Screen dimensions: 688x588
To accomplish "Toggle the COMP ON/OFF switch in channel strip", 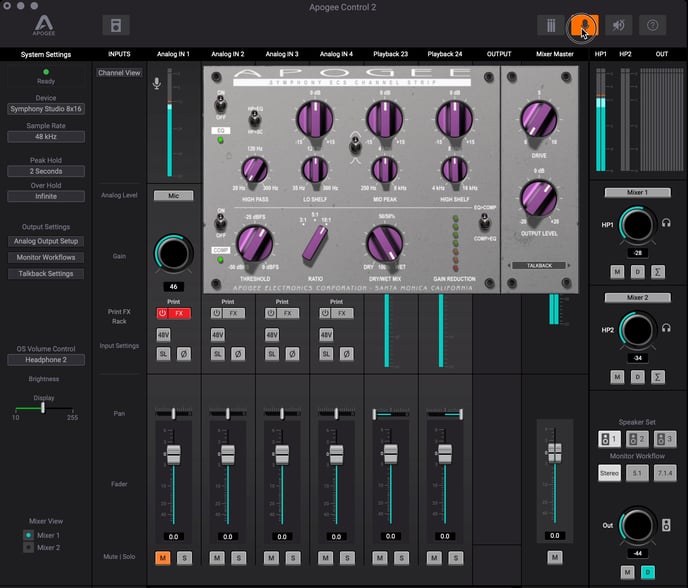I will (x=220, y=222).
